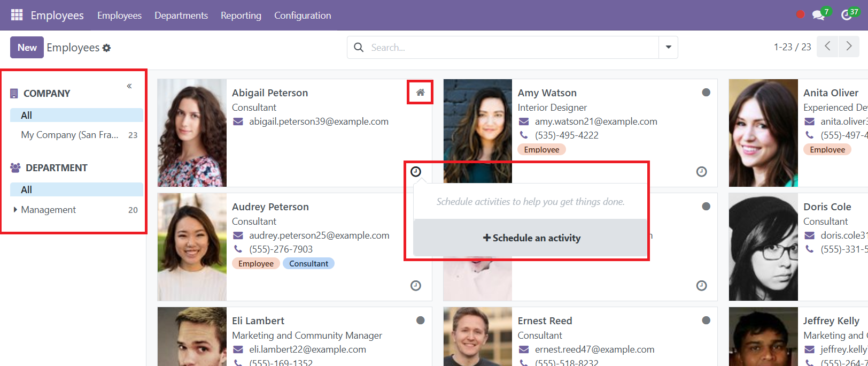Screen dimensions: 868x366
Task: Click the envelope icon beside Abigail's email
Action: point(238,121)
